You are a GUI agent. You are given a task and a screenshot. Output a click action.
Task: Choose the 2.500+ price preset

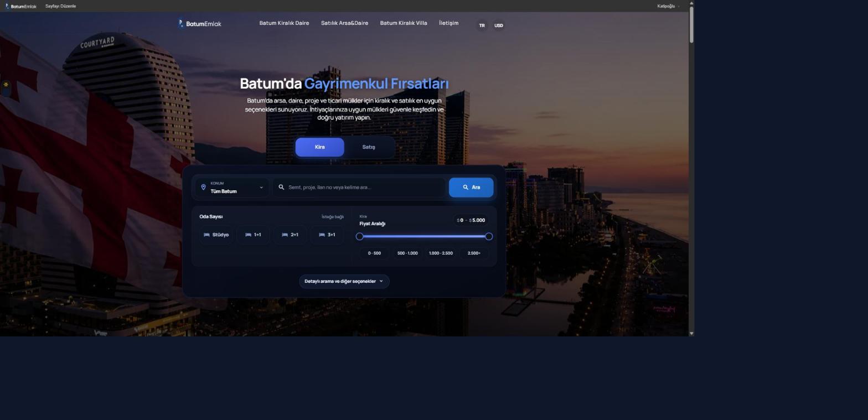(474, 253)
